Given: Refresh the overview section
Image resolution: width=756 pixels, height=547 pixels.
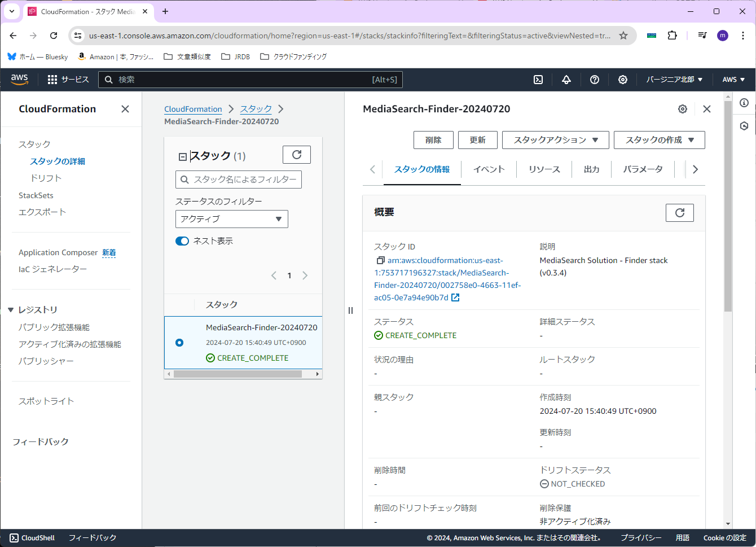Looking at the screenshot, I should 680,213.
